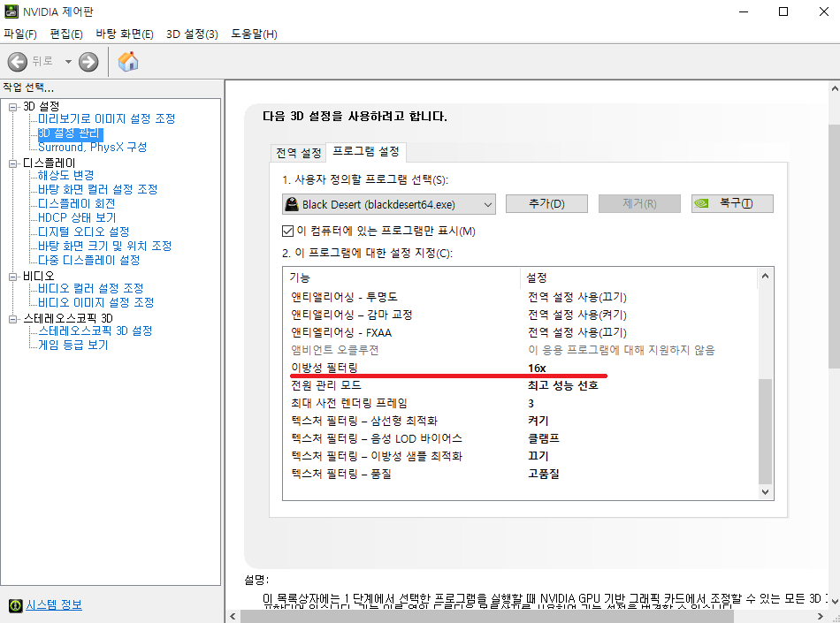Screen dimensions: 840x623
Task: Switch to the 전역 설정 tab
Action: pyautogui.click(x=297, y=152)
